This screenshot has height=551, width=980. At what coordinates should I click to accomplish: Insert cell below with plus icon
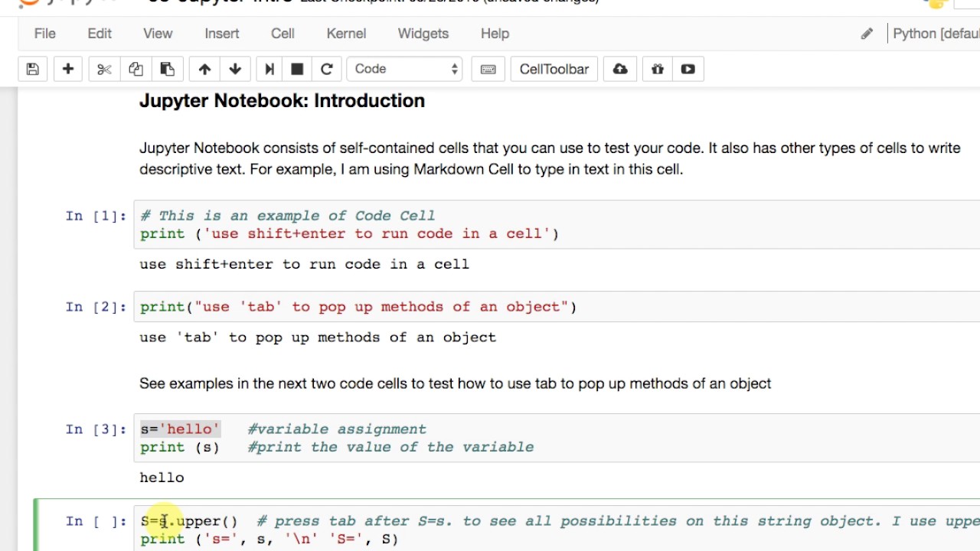tap(68, 69)
